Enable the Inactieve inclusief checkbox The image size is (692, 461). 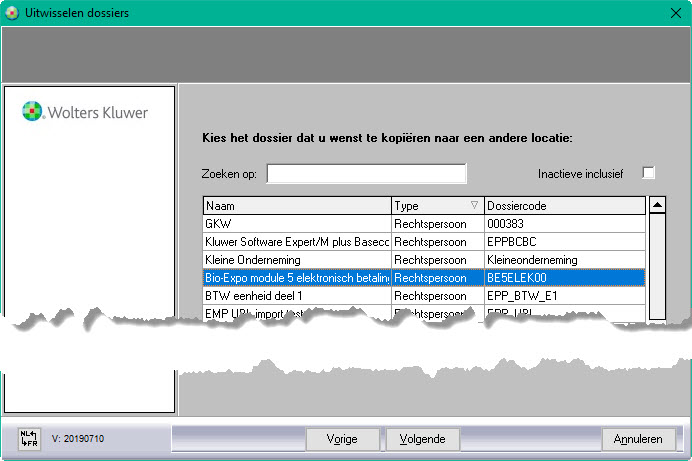point(648,173)
